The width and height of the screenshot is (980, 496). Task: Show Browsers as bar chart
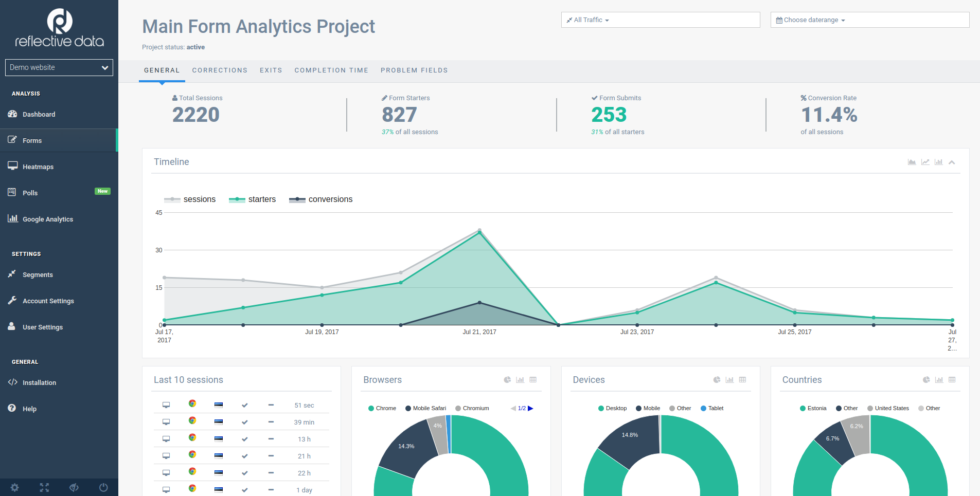(x=520, y=380)
